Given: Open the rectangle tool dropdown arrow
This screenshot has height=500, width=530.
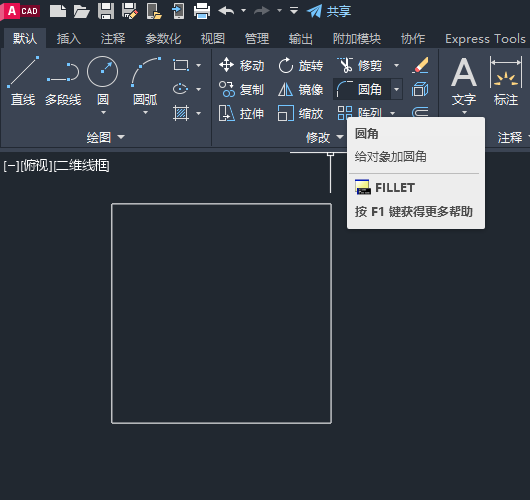Looking at the screenshot, I should (199, 65).
